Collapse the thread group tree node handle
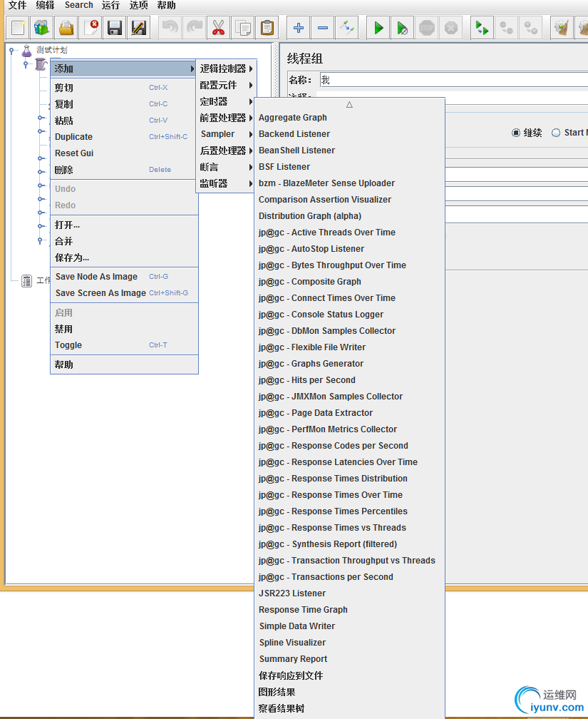Image resolution: width=588 pixels, height=719 pixels. click(26, 64)
